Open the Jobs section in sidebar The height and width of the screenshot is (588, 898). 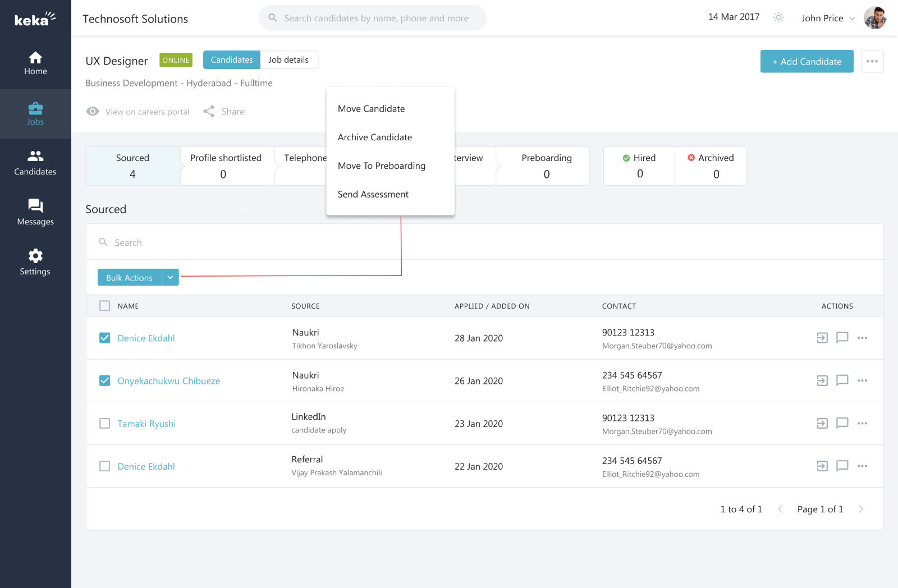(x=35, y=114)
